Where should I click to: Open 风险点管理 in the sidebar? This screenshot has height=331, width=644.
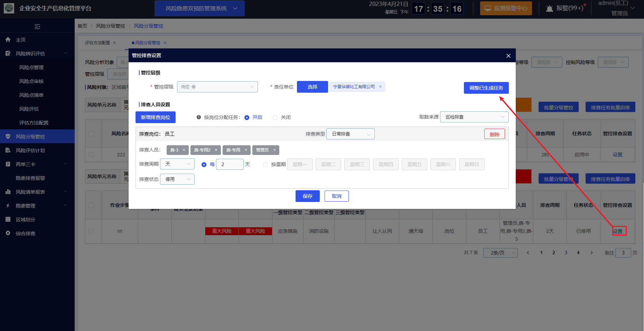[31, 67]
